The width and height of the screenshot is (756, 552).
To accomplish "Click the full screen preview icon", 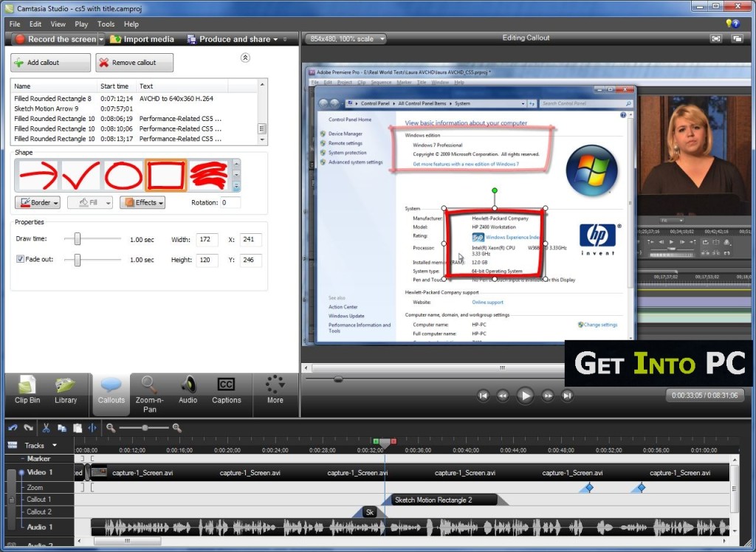I will [716, 38].
